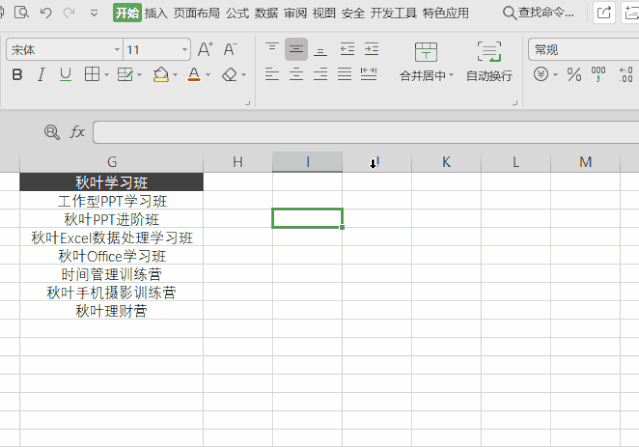Click the decrease font size icon
The image size is (639, 447).
pyautogui.click(x=230, y=49)
